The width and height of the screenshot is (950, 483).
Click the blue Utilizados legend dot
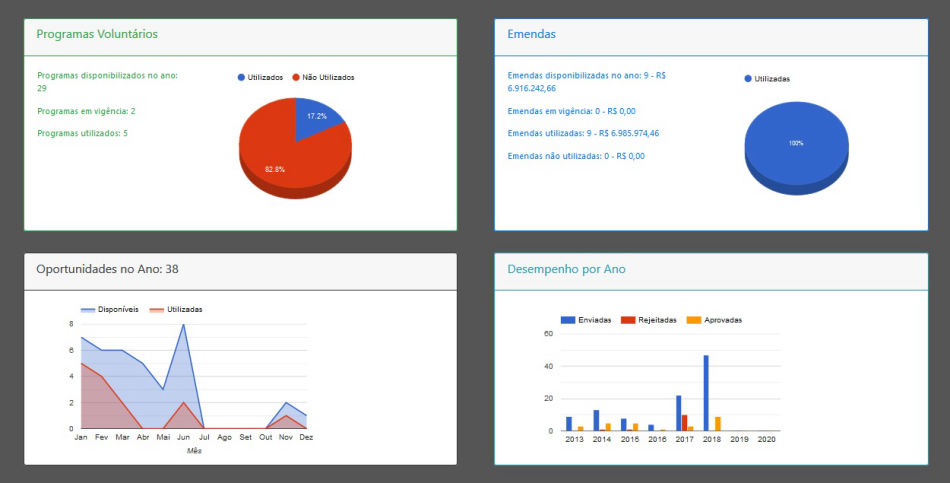pyautogui.click(x=242, y=77)
